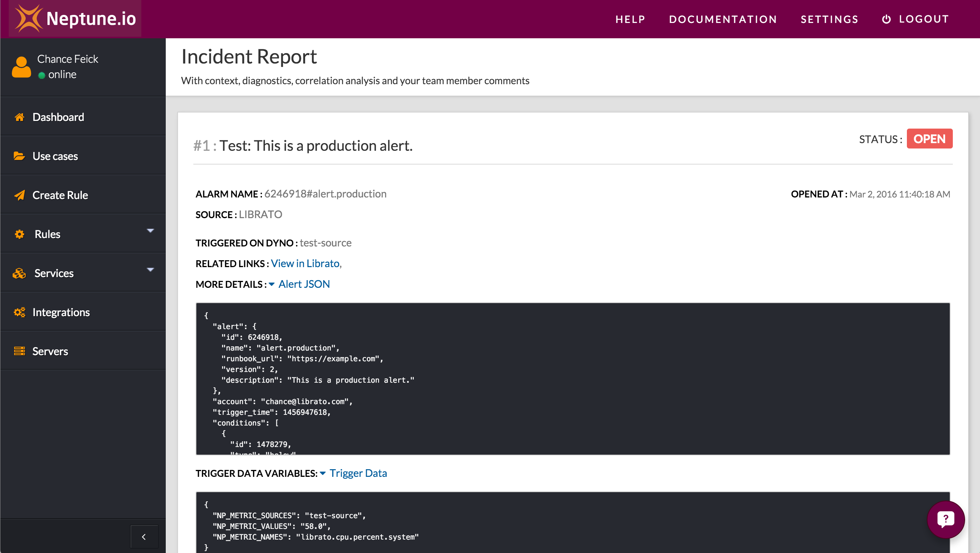This screenshot has width=980, height=553.
Task: Click the logout power icon
Action: [x=886, y=19]
